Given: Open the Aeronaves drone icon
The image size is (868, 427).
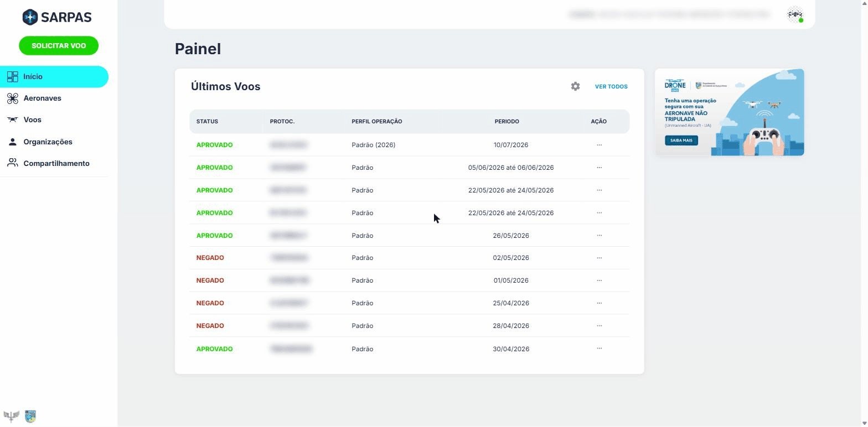Looking at the screenshot, I should [x=12, y=98].
